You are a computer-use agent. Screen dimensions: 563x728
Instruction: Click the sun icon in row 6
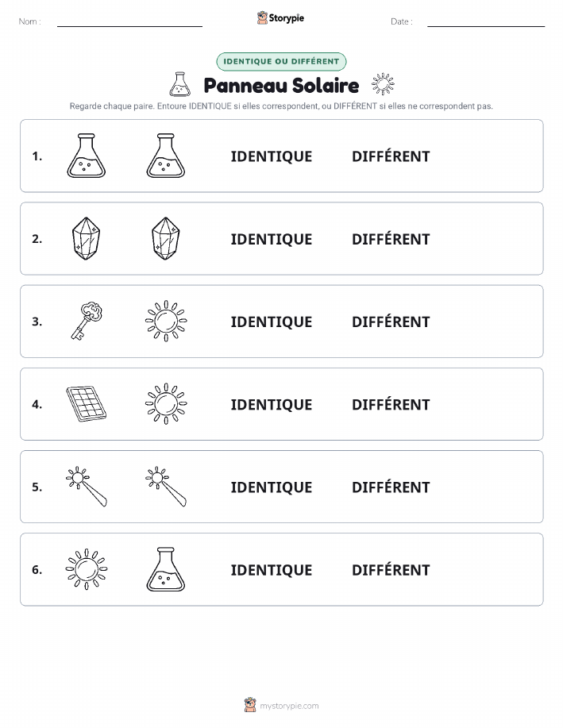[x=87, y=569]
